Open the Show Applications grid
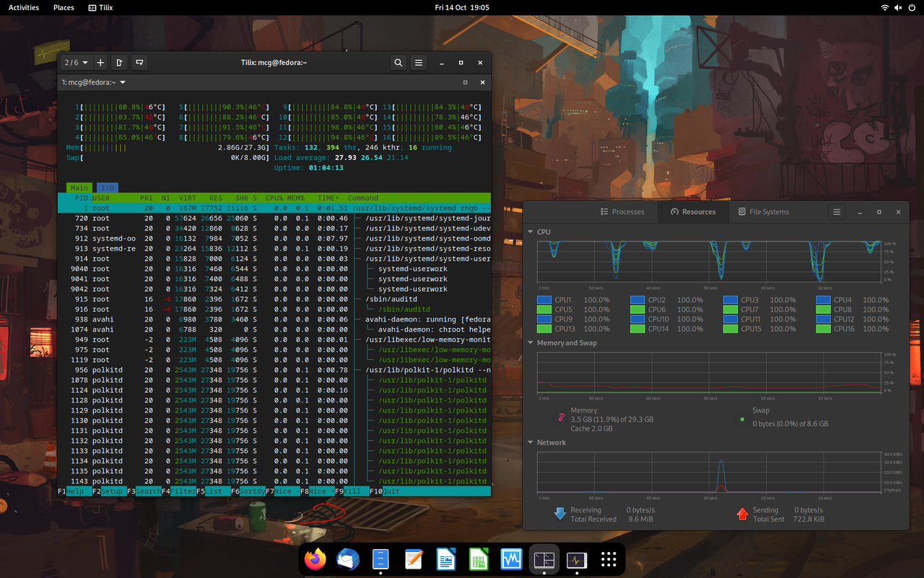 coord(608,558)
